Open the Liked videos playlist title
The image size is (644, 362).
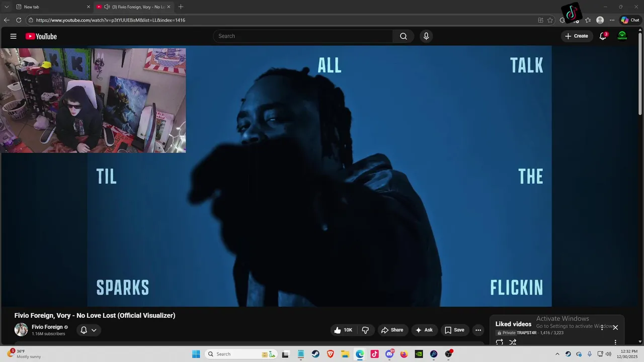pos(513,324)
